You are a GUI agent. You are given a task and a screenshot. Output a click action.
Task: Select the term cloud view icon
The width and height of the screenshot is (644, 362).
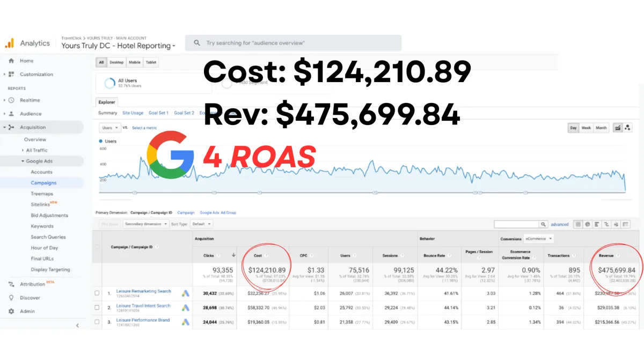pyautogui.click(x=616, y=224)
